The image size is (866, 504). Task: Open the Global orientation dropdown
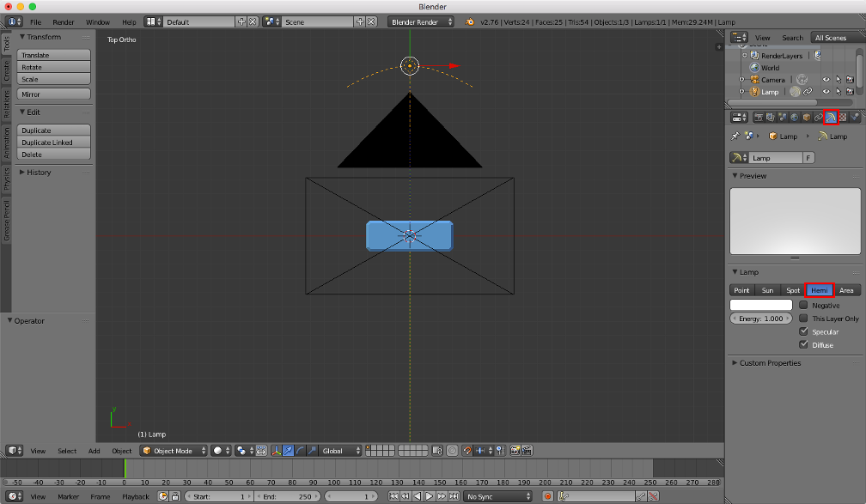[340, 451]
